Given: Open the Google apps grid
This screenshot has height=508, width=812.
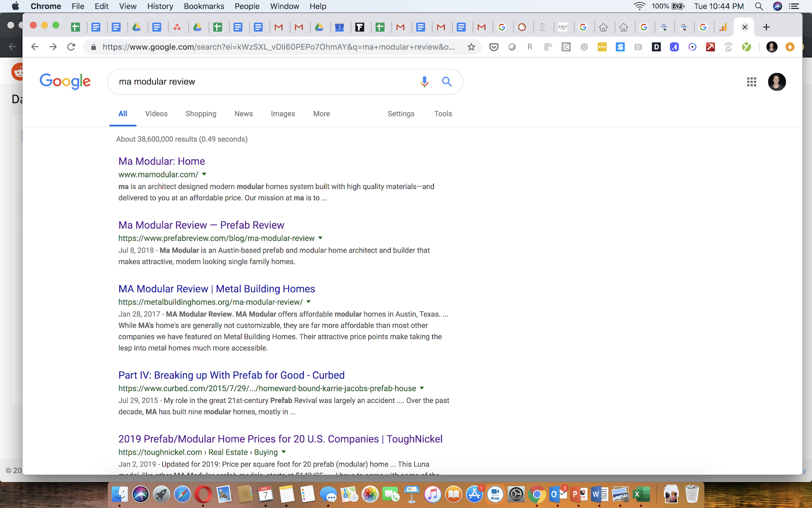Looking at the screenshot, I should pos(752,82).
